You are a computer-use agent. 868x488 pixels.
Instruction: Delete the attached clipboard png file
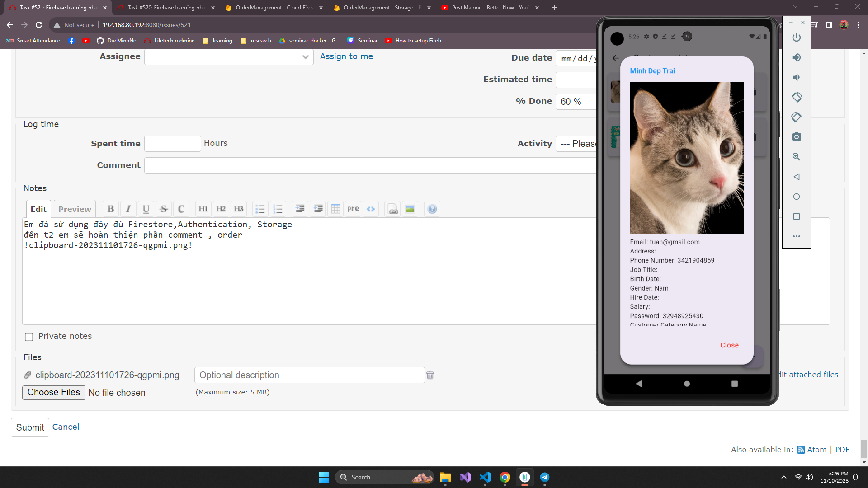point(430,375)
